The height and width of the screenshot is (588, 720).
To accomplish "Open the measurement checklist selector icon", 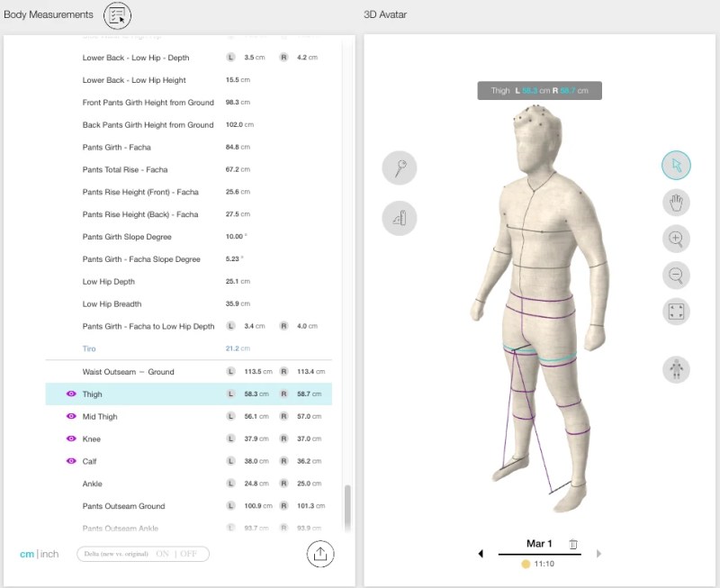I will tap(117, 15).
